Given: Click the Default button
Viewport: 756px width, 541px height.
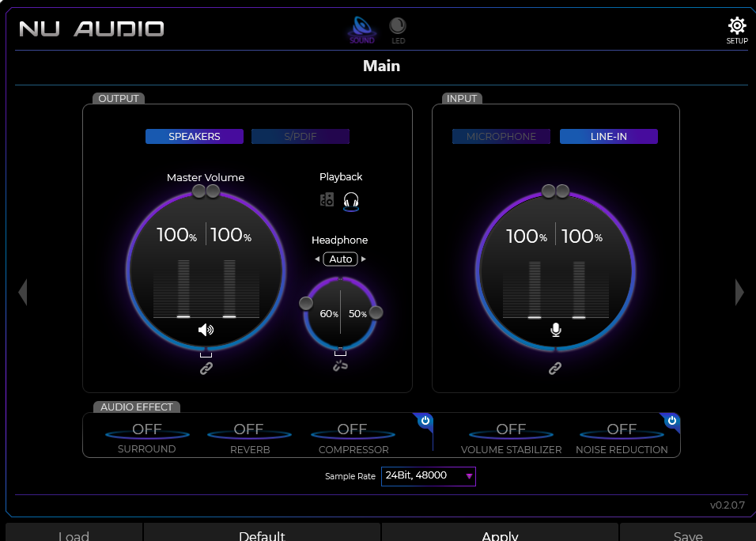Looking at the screenshot, I should [x=262, y=532].
